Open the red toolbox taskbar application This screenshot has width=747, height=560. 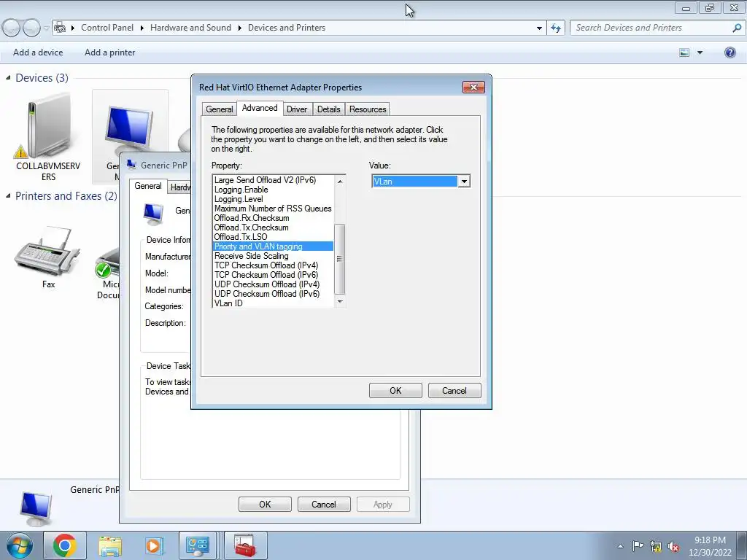coord(245,545)
